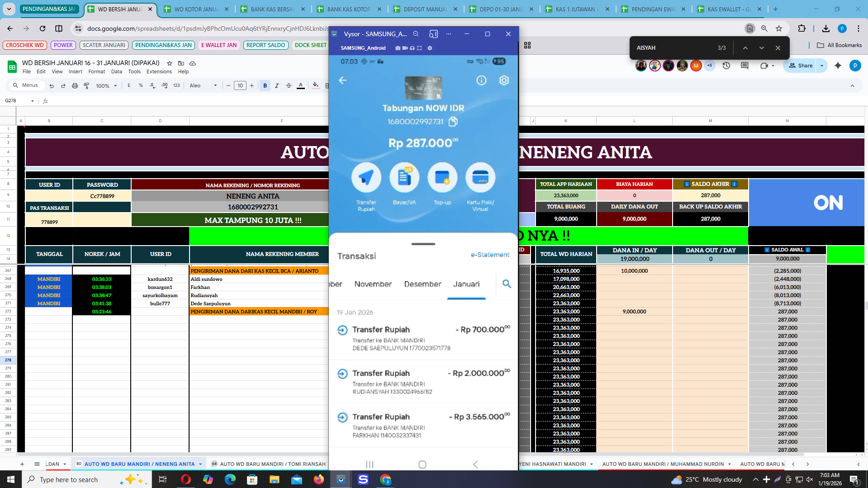Image resolution: width=868 pixels, height=488 pixels.
Task: Search transactions with the magnifier icon
Action: point(507,284)
